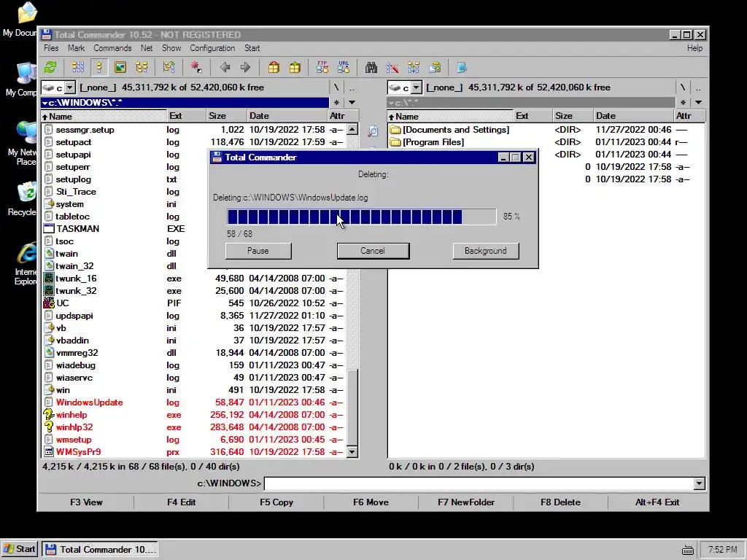747x560 pixels.
Task: Click the left panel scrollbar thumb
Action: 352,408
